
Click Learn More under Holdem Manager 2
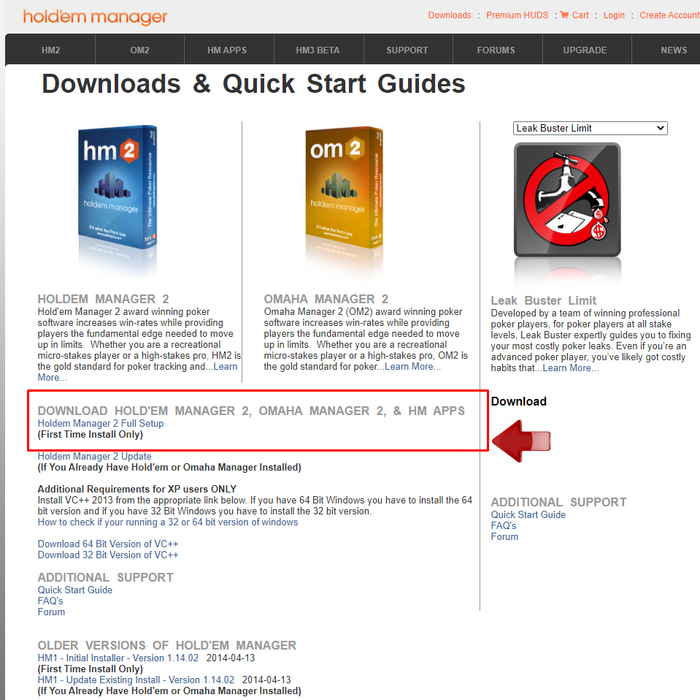coord(225,367)
